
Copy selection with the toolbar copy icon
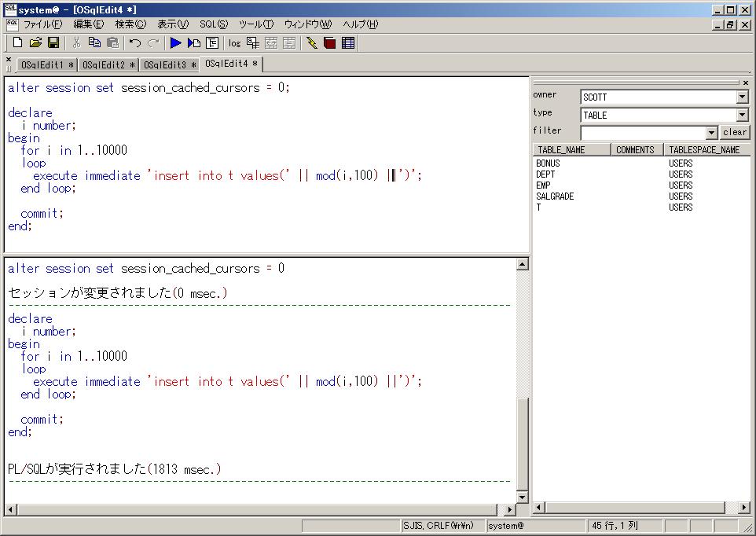click(95, 42)
